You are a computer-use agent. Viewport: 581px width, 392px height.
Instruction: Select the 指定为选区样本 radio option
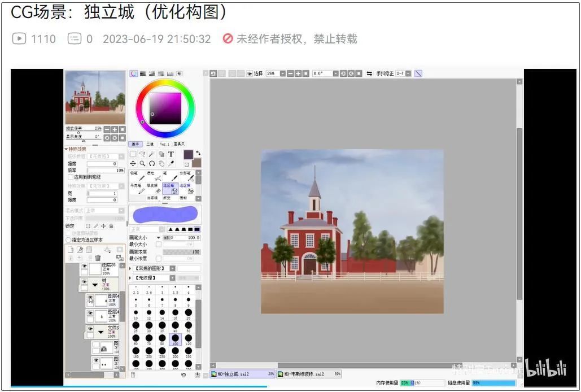[x=68, y=240]
